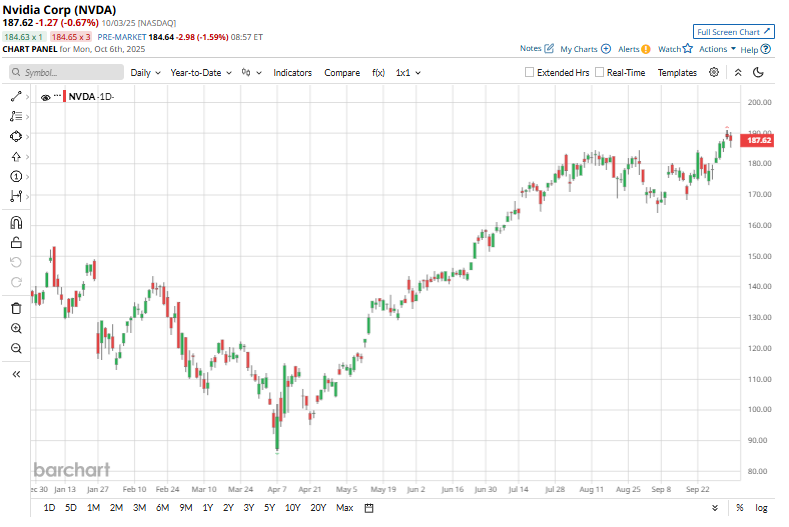Enable the Extended Hrs checkbox
The image size is (789, 527).
(529, 72)
